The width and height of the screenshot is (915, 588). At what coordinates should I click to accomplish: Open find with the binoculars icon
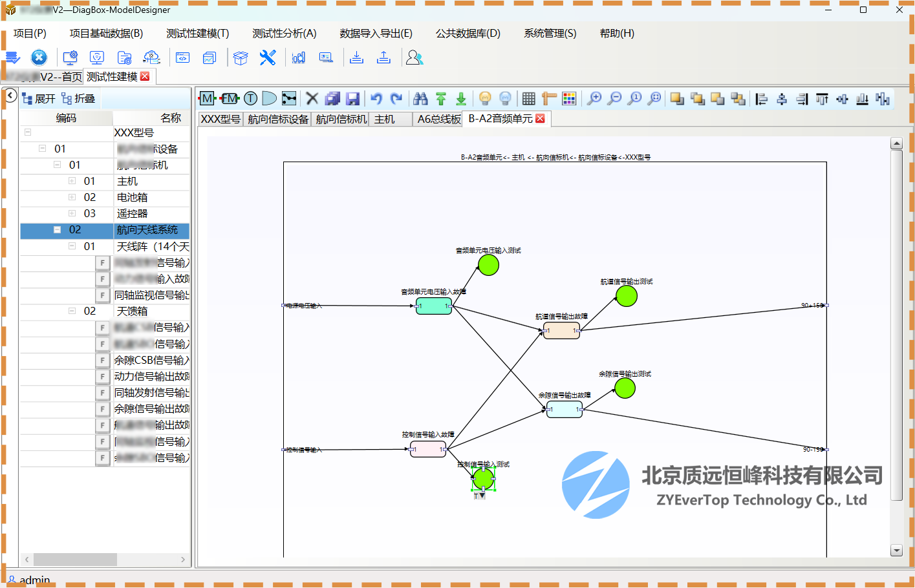[420, 98]
